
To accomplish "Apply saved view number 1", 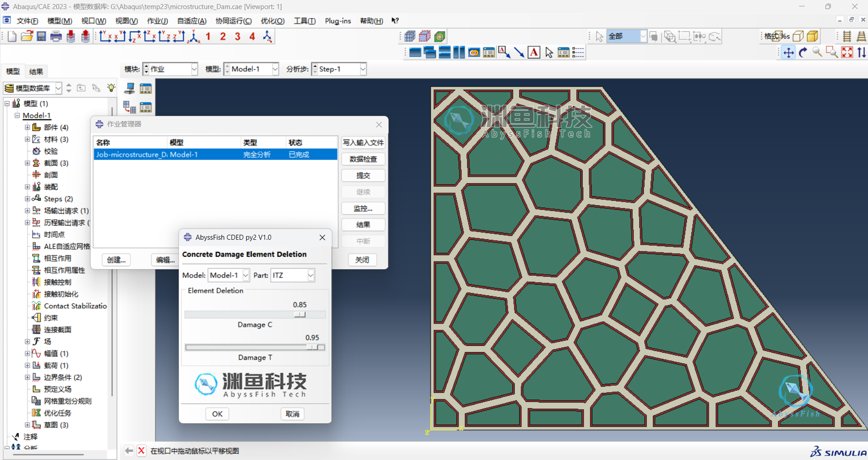I will point(208,36).
